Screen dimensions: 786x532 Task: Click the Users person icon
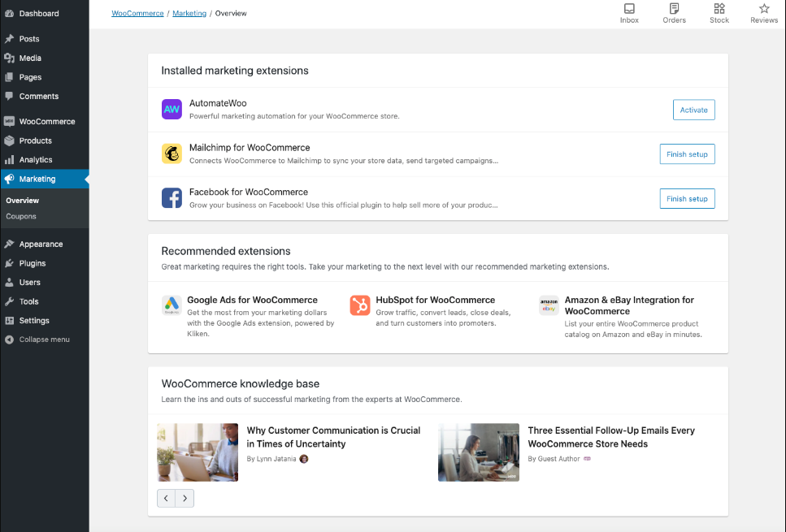9,282
